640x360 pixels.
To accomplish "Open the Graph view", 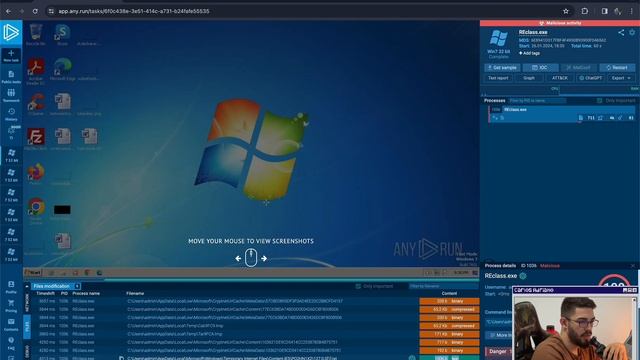I will (x=529, y=78).
